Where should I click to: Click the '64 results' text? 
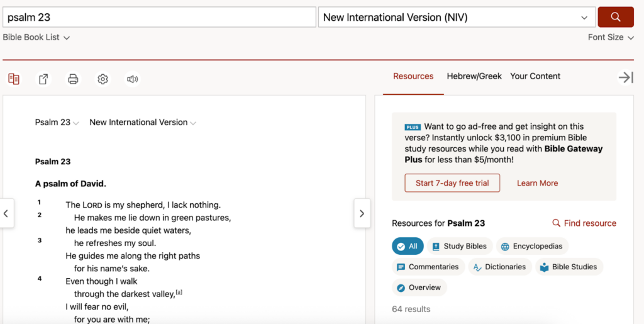coord(411,310)
